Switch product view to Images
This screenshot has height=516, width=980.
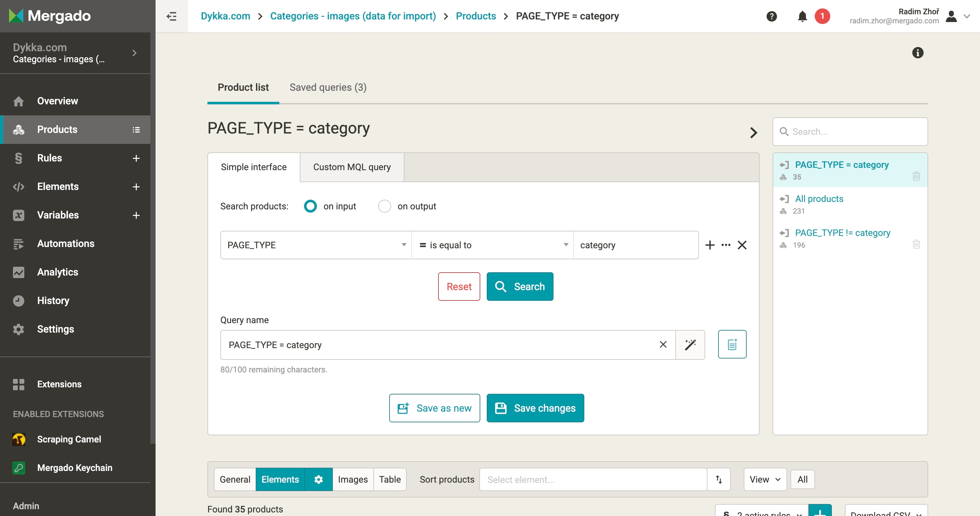coord(353,479)
